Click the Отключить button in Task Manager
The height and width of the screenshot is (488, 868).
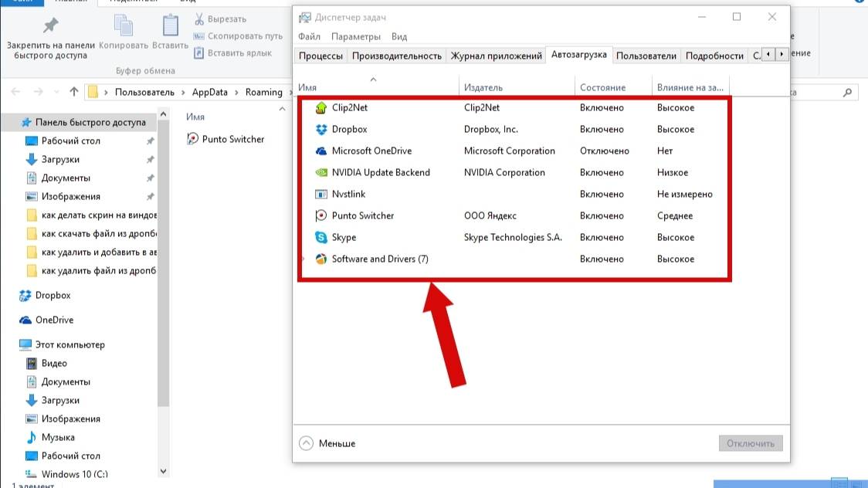pos(751,443)
